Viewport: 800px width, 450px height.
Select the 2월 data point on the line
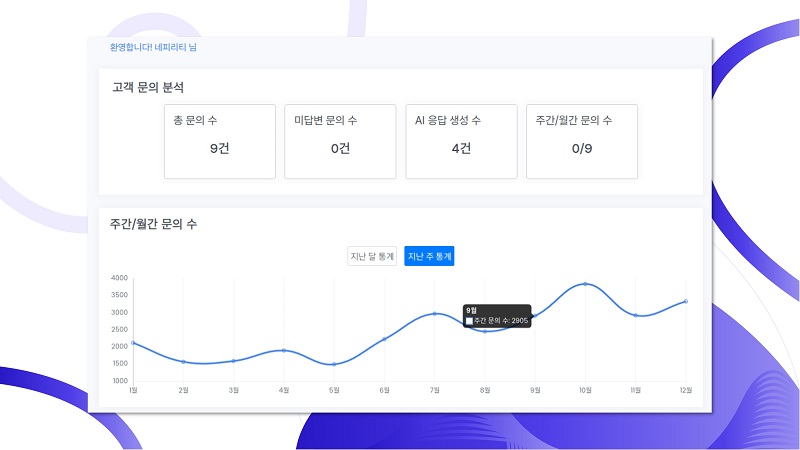[183, 361]
